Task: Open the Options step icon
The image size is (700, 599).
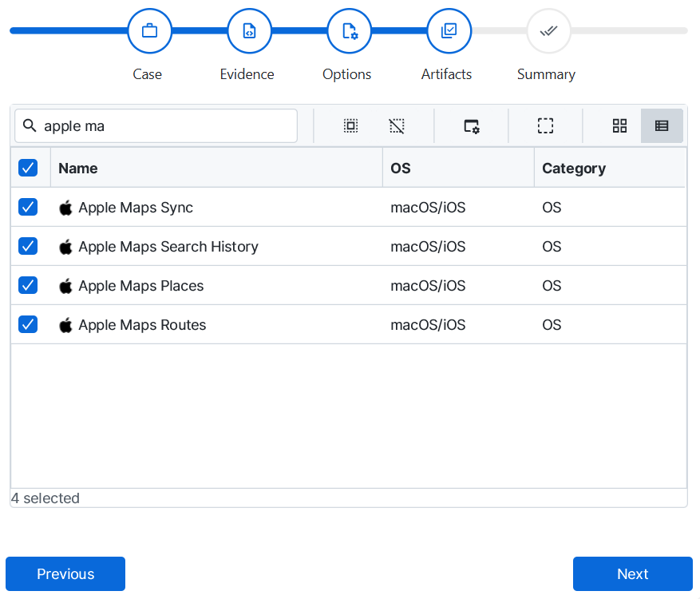Action: (x=349, y=31)
